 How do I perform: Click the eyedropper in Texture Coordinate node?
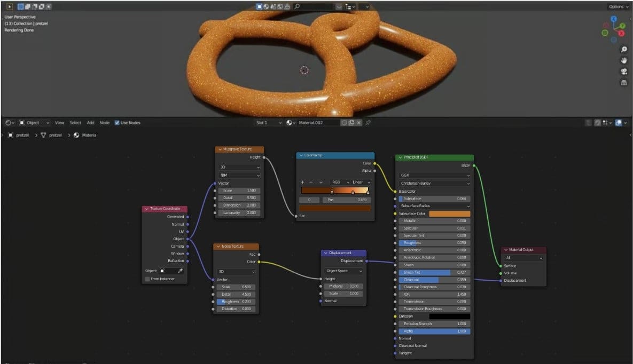[180, 271]
